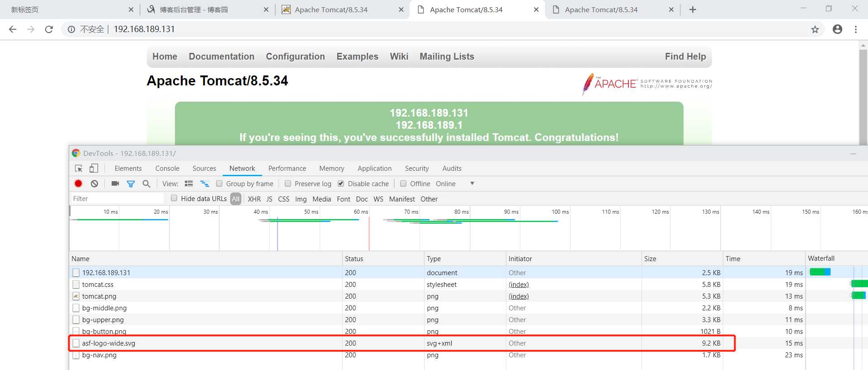This screenshot has height=370, width=868.
Task: Tick the Offline checkbox
Action: click(x=403, y=183)
